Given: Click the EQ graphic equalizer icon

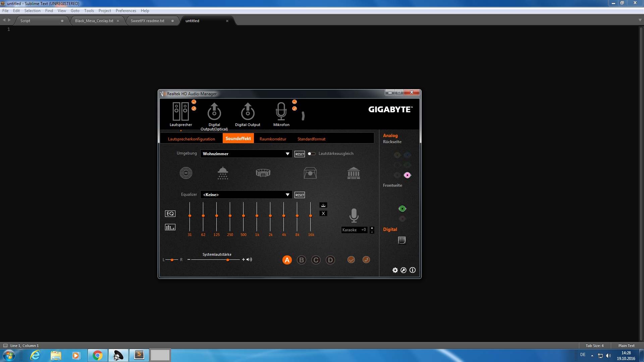Looking at the screenshot, I should tap(170, 214).
